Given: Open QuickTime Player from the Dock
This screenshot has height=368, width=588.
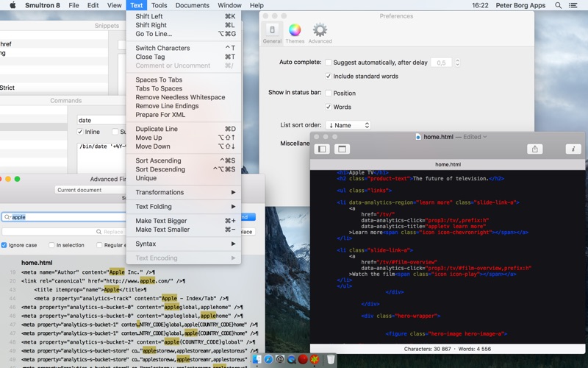Looking at the screenshot, I should click(x=291, y=360).
